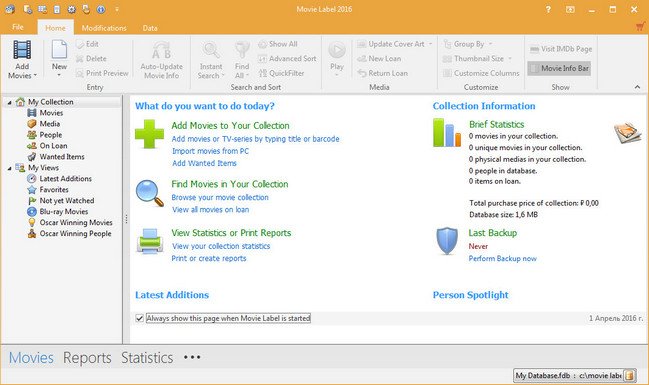Click Perform Backup now link
This screenshot has height=385, width=649.
tap(502, 258)
